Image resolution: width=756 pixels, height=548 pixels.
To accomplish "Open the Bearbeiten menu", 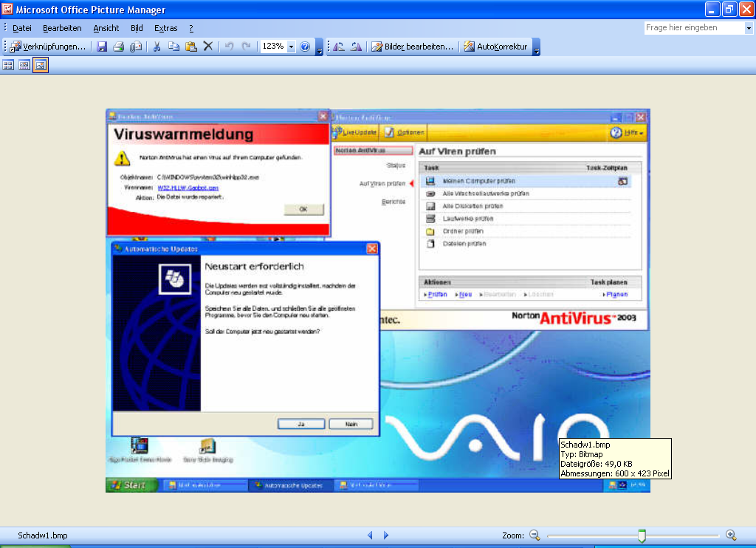I will pos(62,29).
